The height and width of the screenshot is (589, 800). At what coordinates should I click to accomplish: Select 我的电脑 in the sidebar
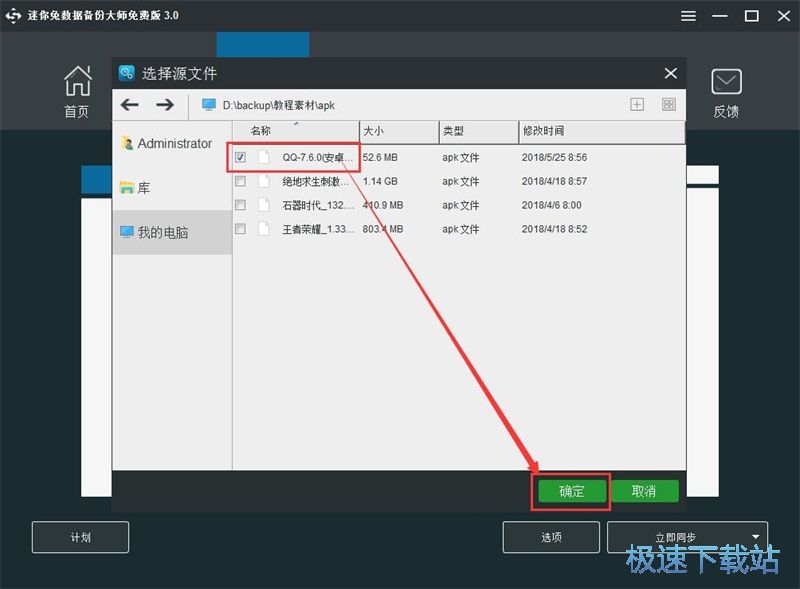click(x=172, y=233)
